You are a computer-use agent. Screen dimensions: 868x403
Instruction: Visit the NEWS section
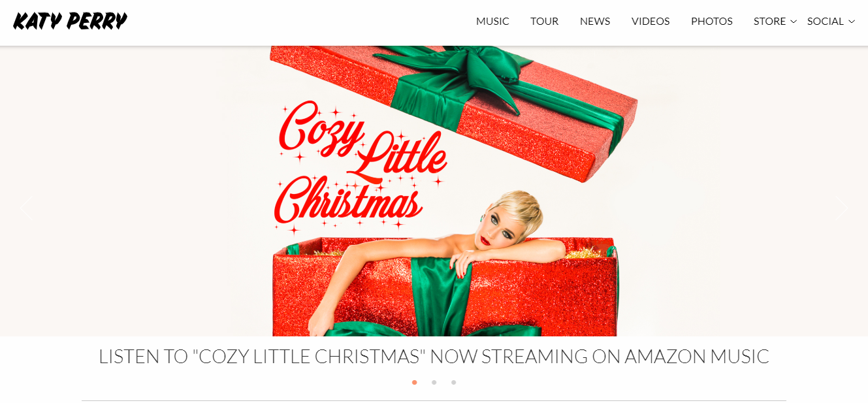pos(595,22)
